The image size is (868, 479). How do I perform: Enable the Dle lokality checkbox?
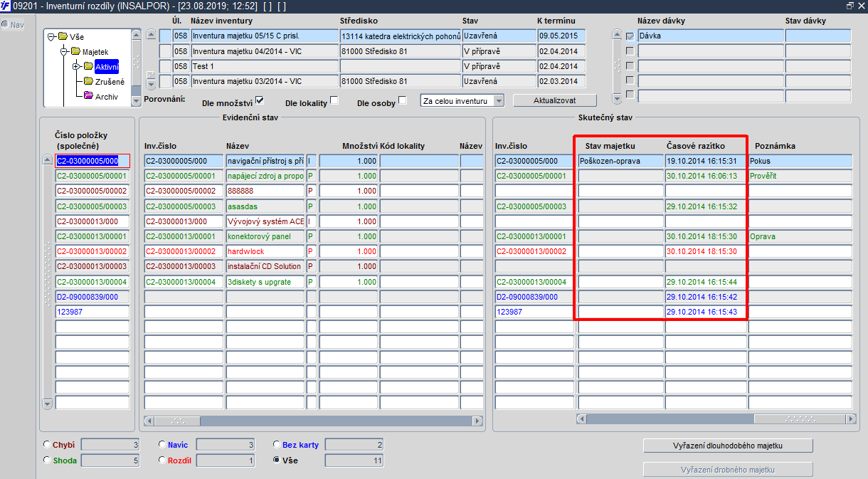334,100
